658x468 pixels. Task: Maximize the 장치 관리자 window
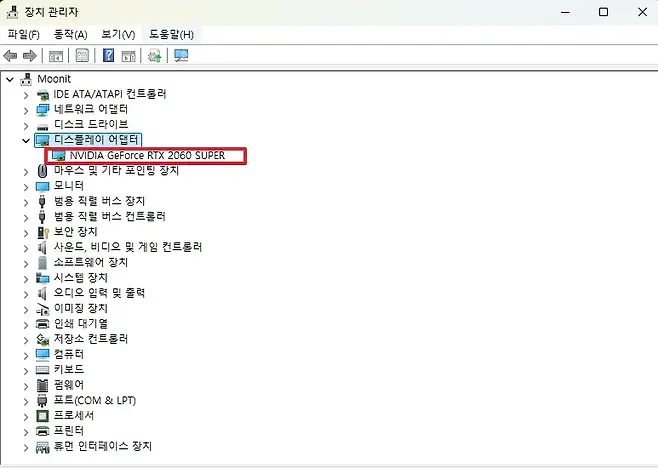coord(603,12)
